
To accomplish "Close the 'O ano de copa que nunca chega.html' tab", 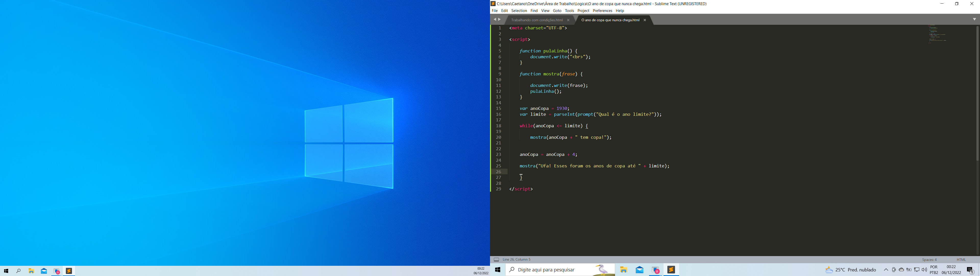I will pyautogui.click(x=645, y=20).
